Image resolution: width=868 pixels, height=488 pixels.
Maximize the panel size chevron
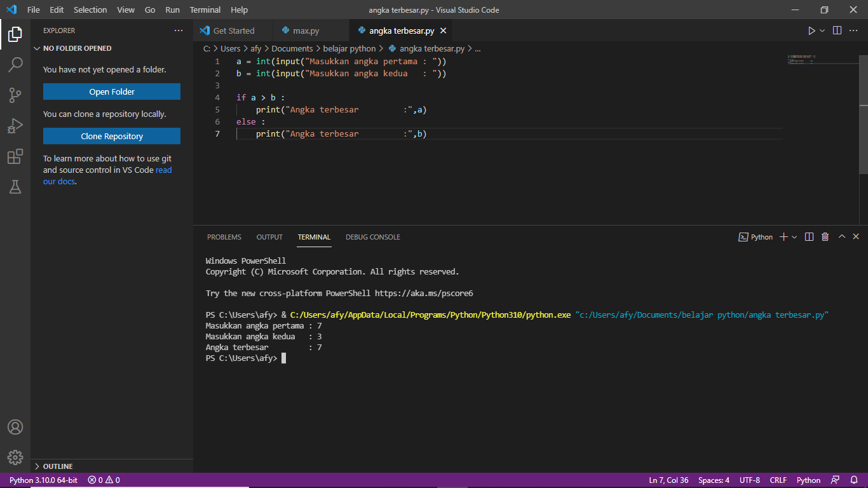tap(842, 237)
